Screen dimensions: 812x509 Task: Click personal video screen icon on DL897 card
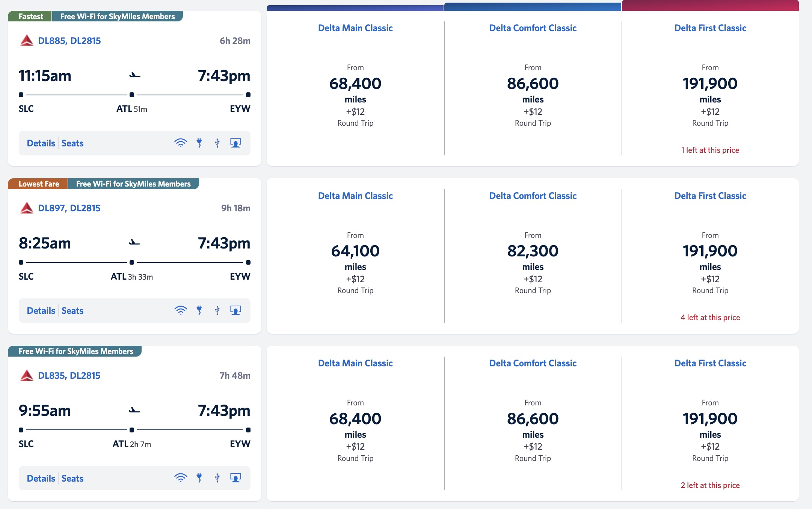click(235, 310)
